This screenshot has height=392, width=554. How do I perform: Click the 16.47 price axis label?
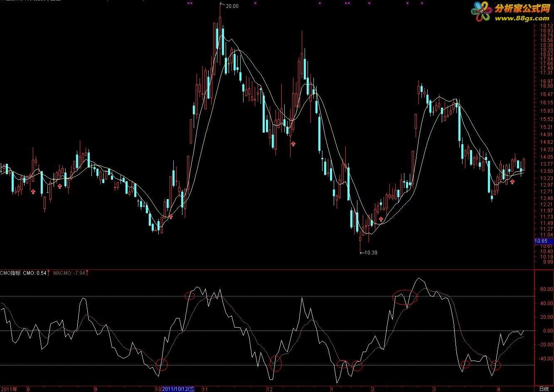[547, 94]
